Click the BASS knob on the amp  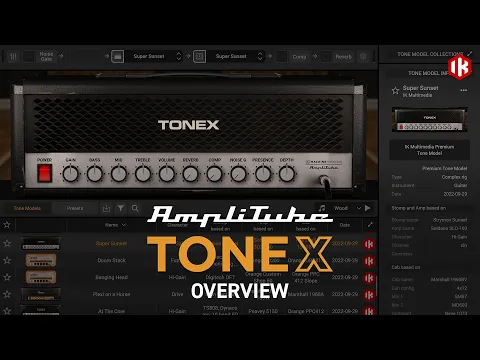pyautogui.click(x=95, y=174)
